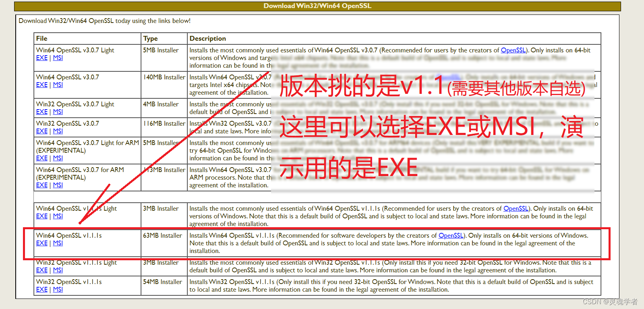
Task: Click EXE link in the 63MB Win64 v1.1.1s row
Action: (42, 243)
